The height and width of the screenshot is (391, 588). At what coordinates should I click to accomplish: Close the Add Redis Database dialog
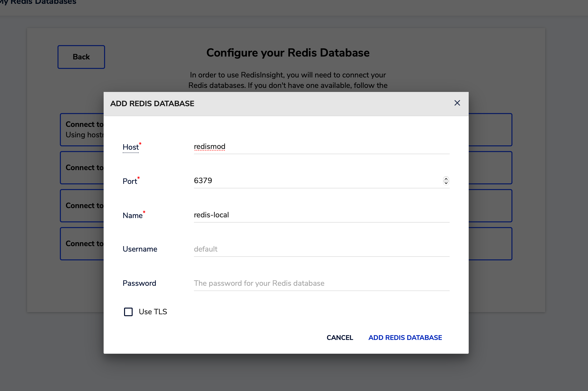tap(457, 103)
